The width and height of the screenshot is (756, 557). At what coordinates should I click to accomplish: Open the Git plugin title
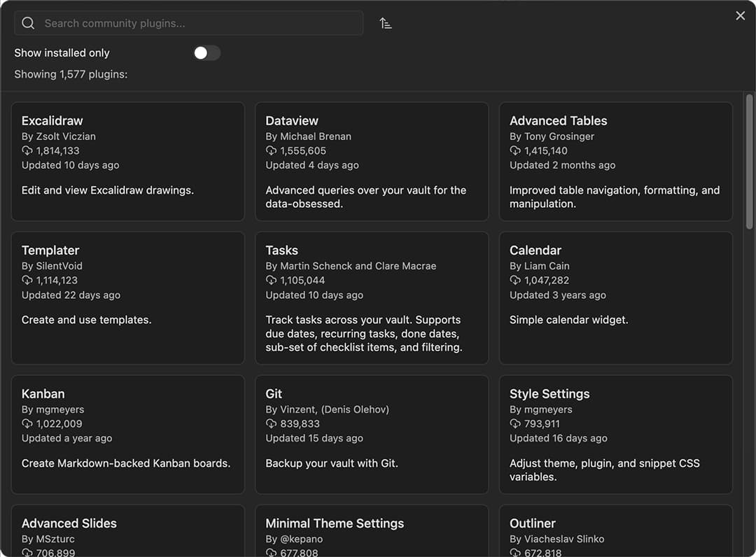pos(274,394)
